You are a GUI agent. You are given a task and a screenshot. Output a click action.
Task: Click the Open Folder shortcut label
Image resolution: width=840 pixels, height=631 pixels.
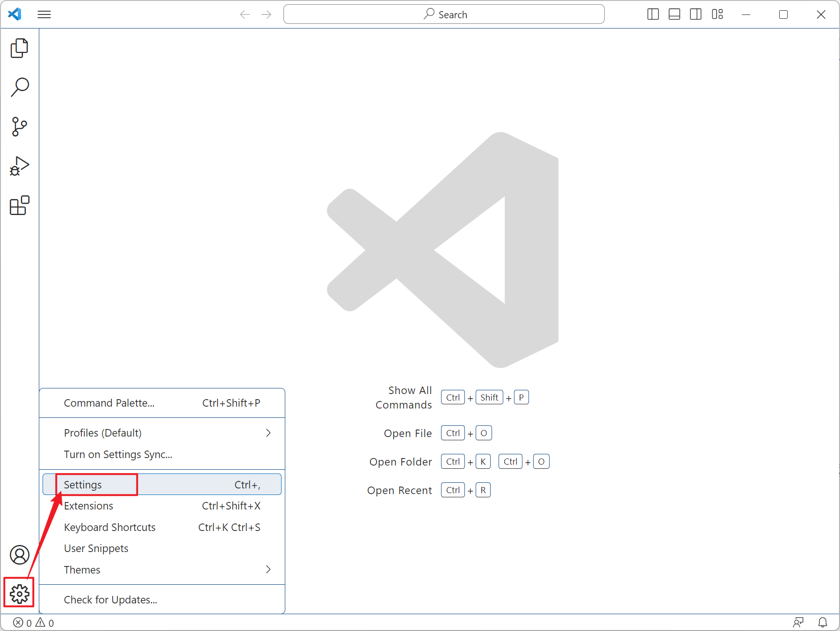click(x=401, y=462)
